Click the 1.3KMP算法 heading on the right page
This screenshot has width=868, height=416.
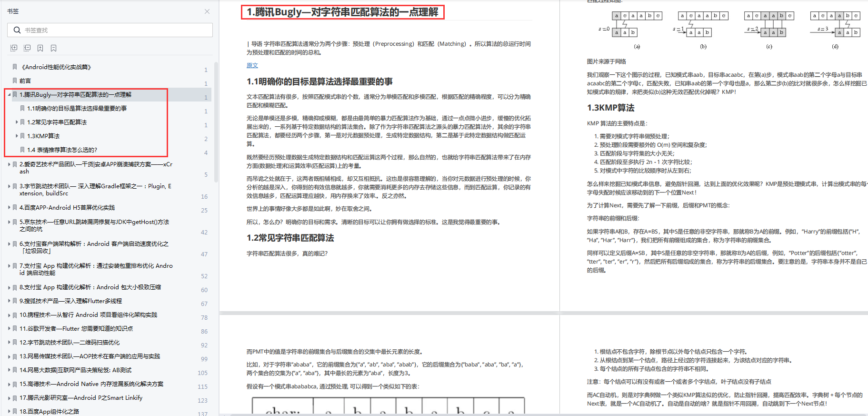click(611, 108)
